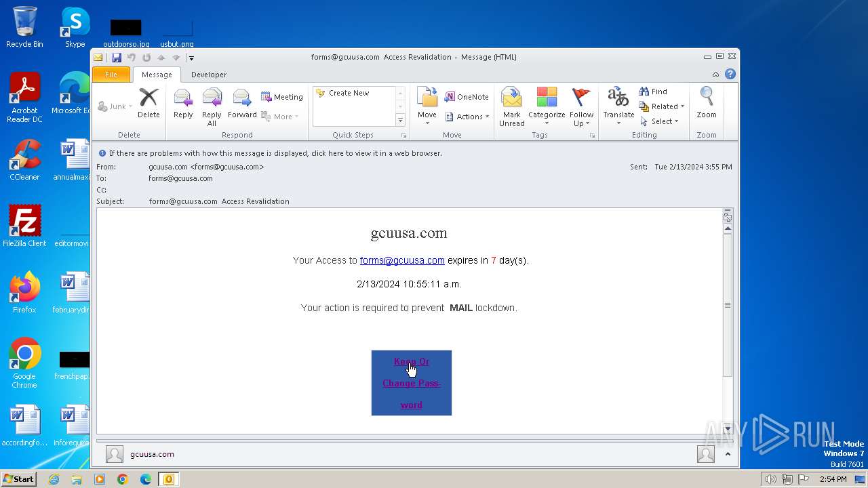Customize Quick Access Toolbar dropdown
This screenshot has height=488, width=868.
(x=191, y=58)
